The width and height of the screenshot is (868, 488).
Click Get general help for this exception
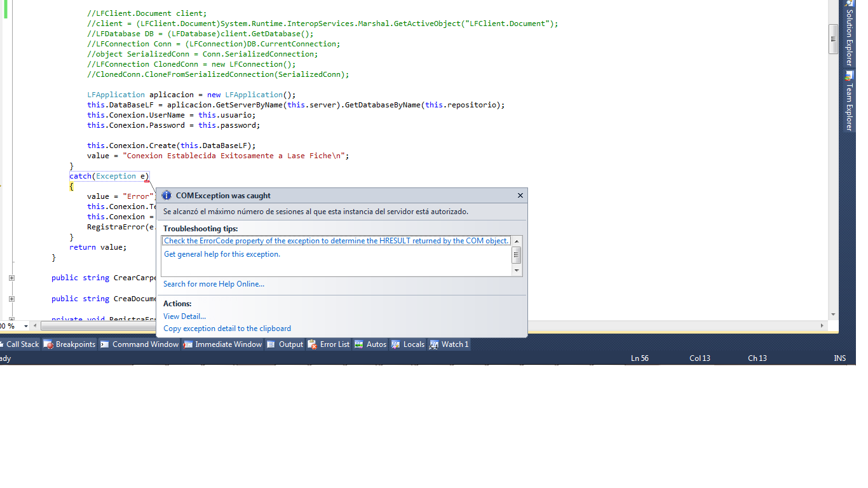(222, 254)
